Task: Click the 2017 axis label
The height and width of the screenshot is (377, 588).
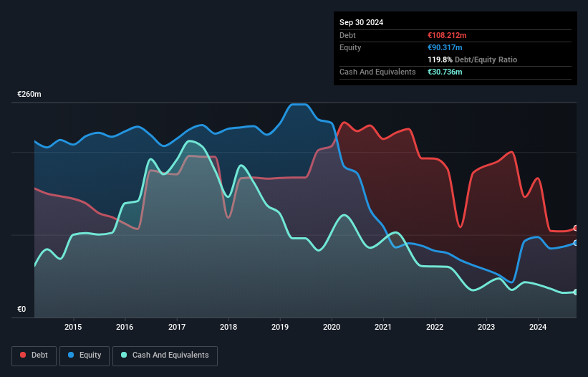Action: 177,327
